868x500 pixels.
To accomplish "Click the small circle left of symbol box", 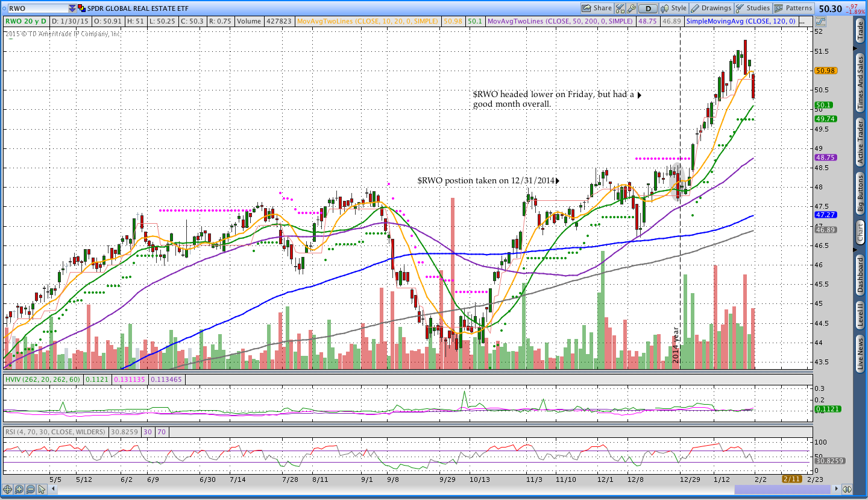I will click(3, 8).
